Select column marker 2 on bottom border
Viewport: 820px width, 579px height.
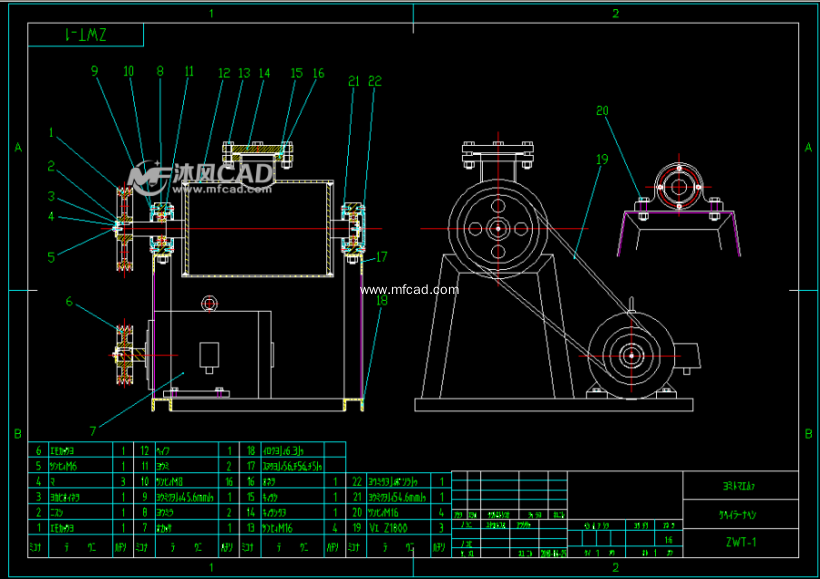tap(615, 568)
